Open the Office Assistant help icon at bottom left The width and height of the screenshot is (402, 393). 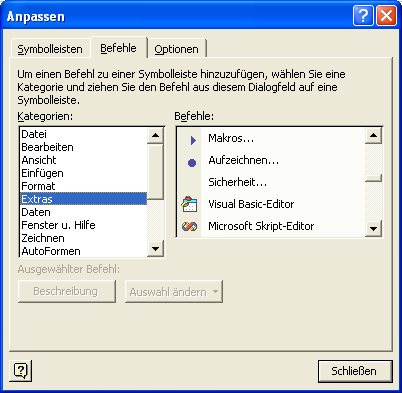(x=21, y=371)
